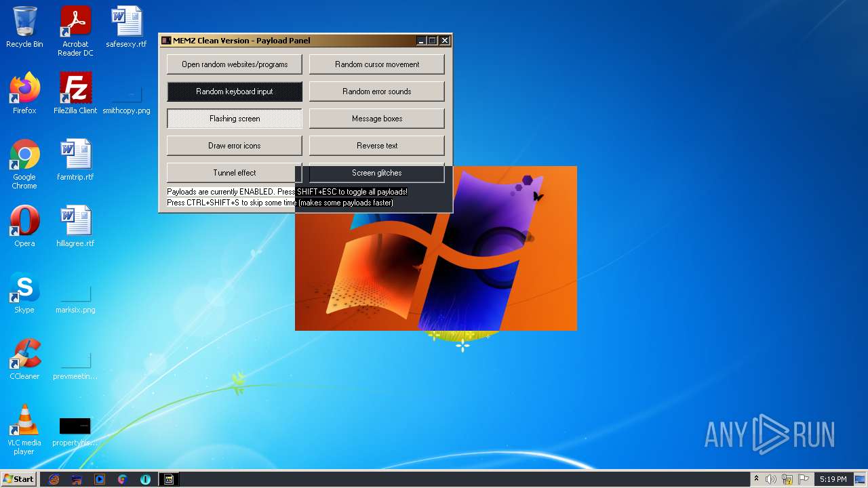Click Show desktop button at taskbar end
The image size is (868, 488).
tap(861, 479)
